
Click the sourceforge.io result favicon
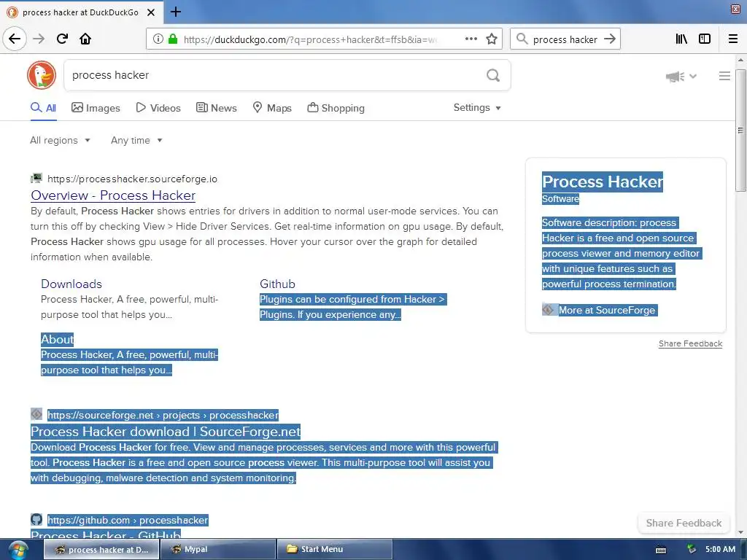click(x=36, y=179)
